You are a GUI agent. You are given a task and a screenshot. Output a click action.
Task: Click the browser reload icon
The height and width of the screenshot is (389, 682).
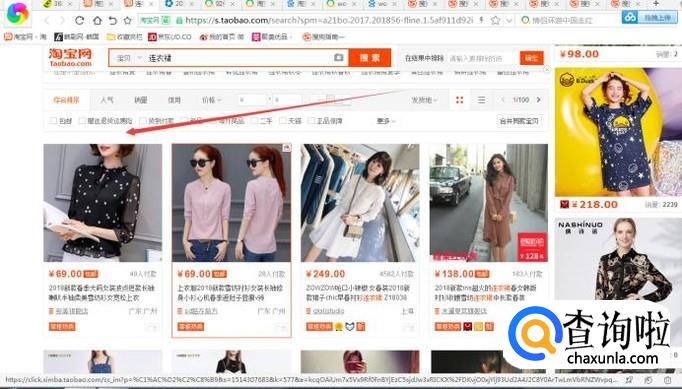click(x=79, y=20)
